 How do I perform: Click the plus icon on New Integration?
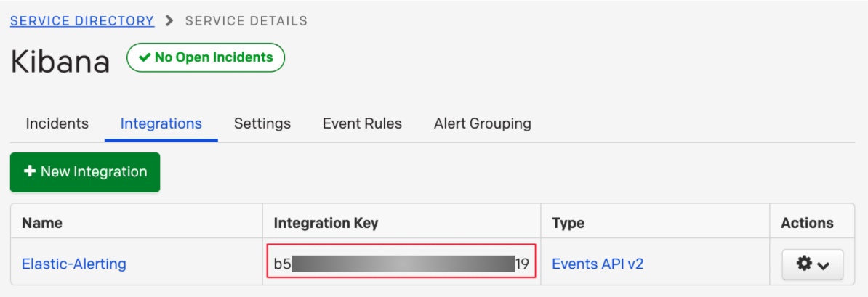[30, 172]
